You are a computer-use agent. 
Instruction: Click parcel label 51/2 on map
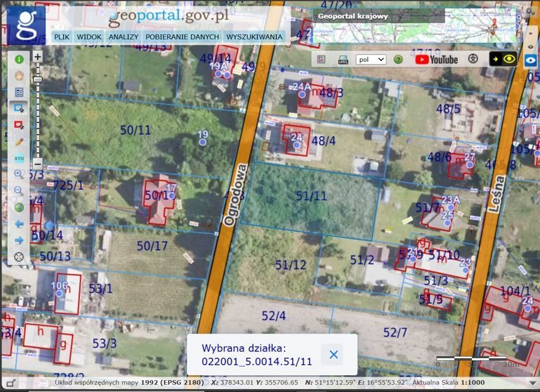tap(362, 260)
